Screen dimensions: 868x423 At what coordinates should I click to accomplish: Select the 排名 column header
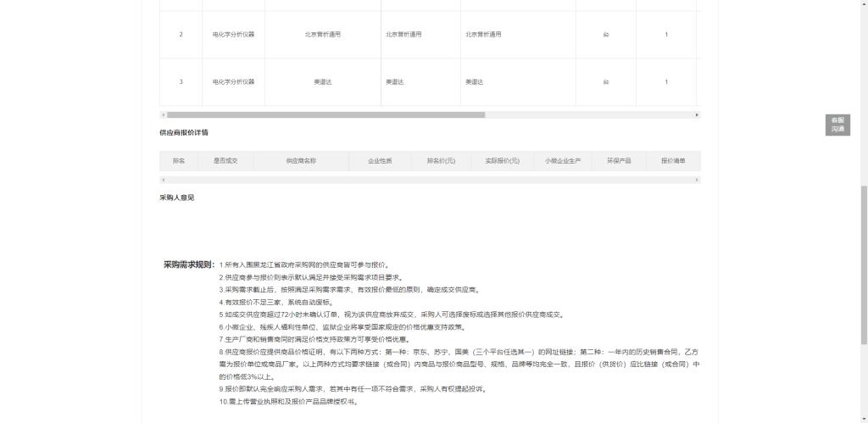pos(179,161)
